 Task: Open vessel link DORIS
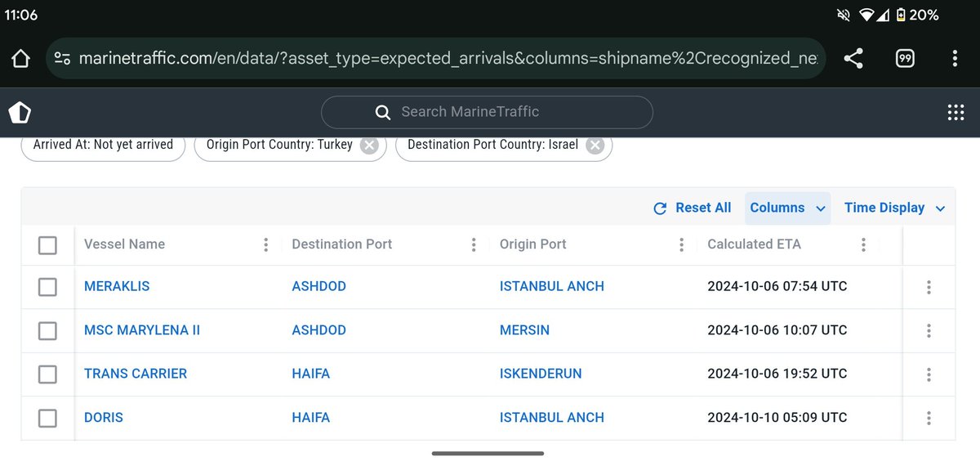[104, 418]
